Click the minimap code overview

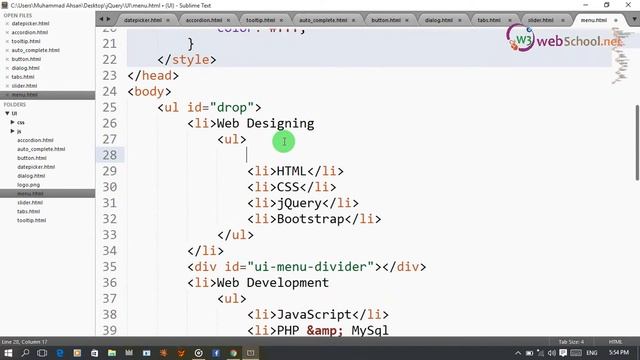tap(621, 55)
